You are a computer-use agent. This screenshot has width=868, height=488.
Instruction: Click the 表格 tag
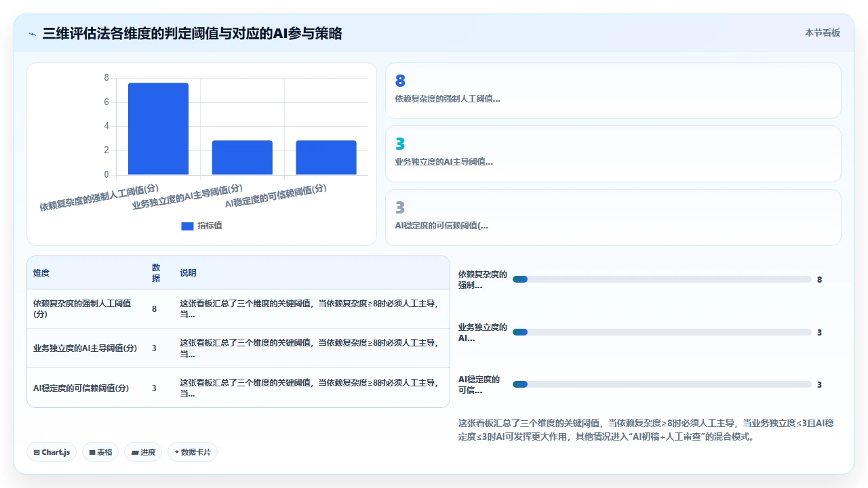pyautogui.click(x=100, y=452)
